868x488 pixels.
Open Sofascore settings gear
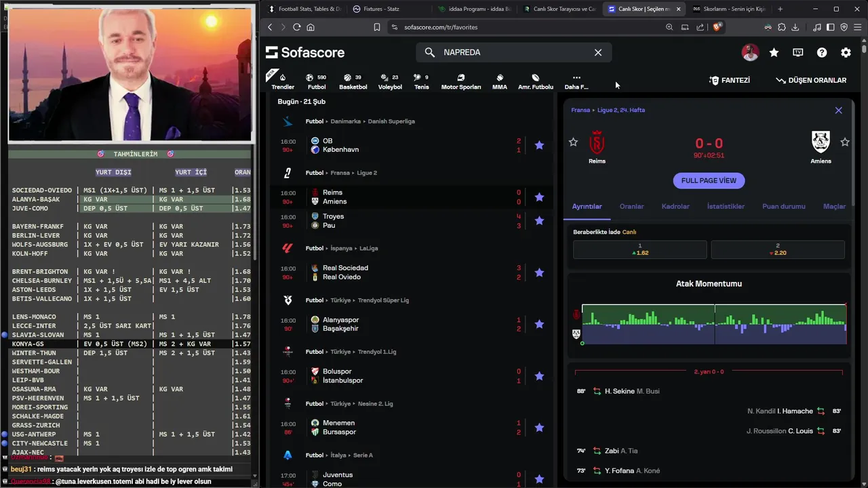pyautogui.click(x=846, y=52)
